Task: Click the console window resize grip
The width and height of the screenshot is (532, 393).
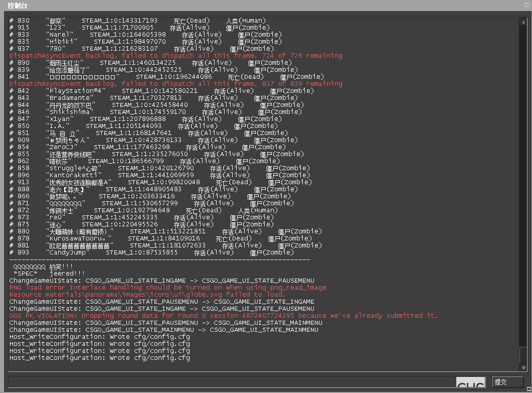Action: click(x=528, y=389)
